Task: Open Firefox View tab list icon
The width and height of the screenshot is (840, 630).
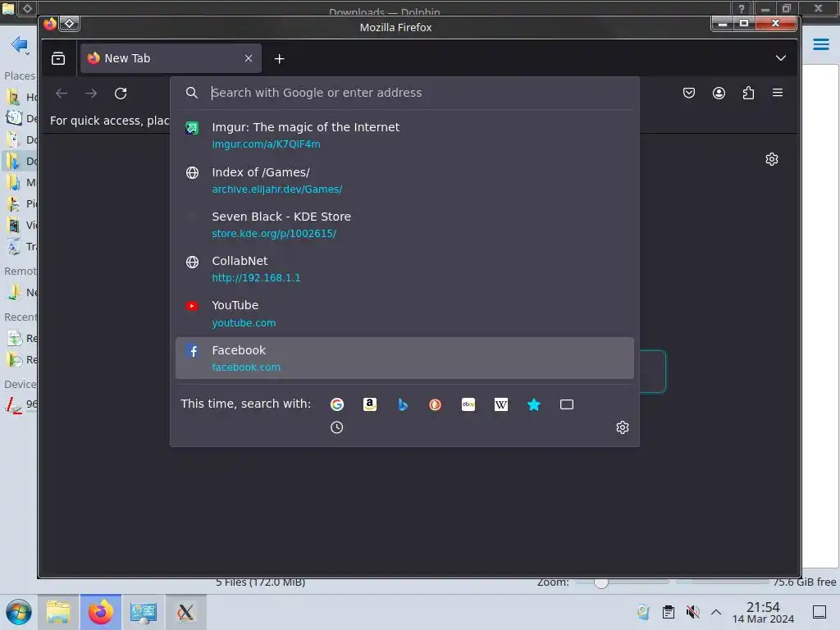Action: pos(58,58)
